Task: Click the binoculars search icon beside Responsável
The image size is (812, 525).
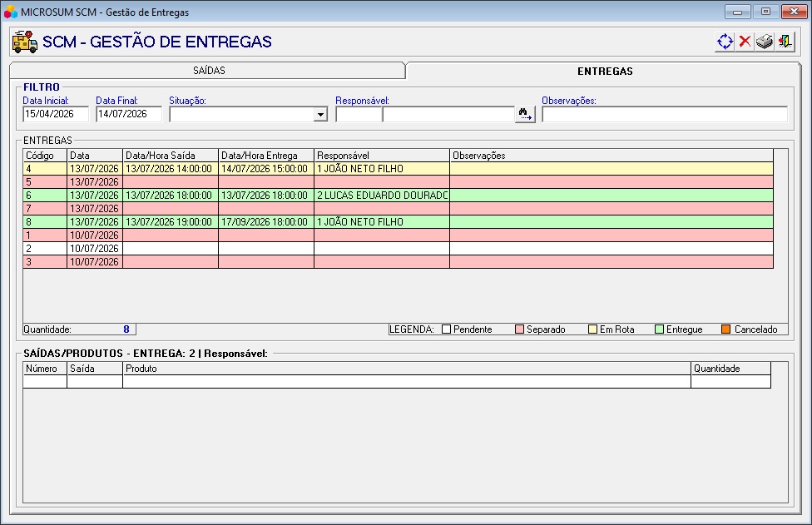Action: 525,114
